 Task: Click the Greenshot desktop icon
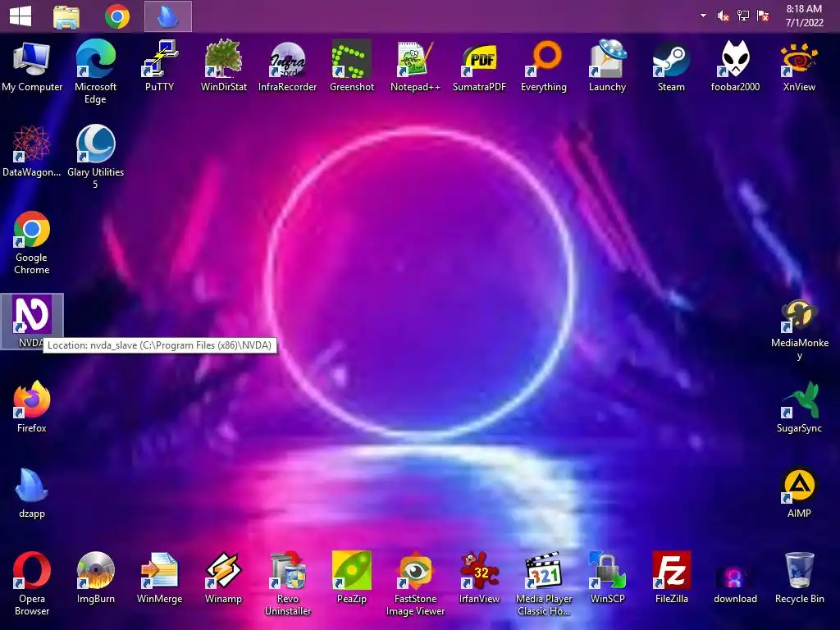coord(351,66)
